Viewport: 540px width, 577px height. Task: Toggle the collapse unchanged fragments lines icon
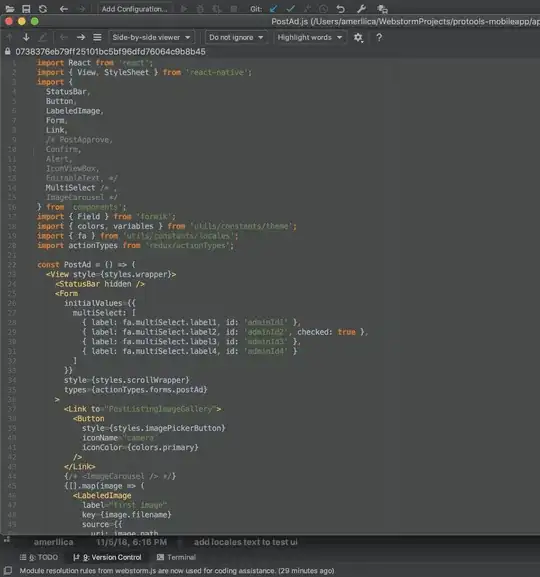97,37
